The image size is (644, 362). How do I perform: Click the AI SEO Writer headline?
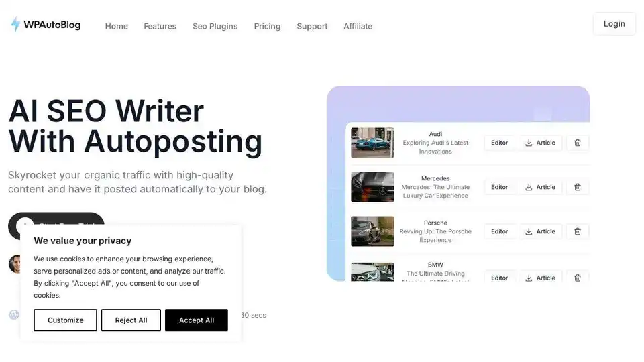[135, 127]
